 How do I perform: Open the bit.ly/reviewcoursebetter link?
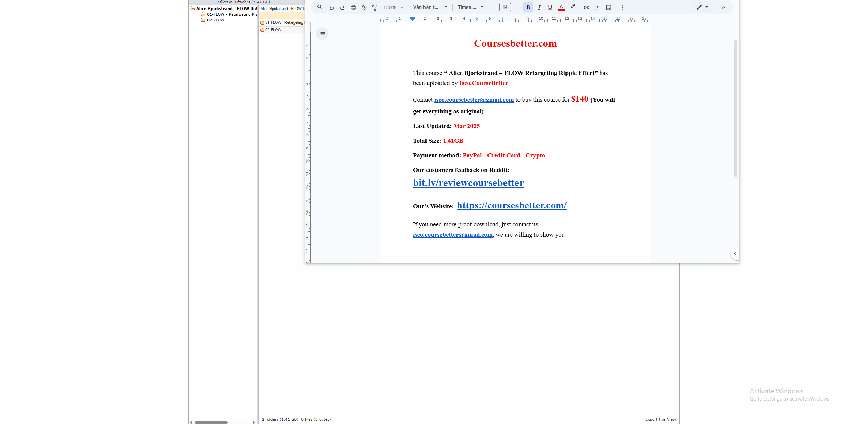[x=468, y=183]
